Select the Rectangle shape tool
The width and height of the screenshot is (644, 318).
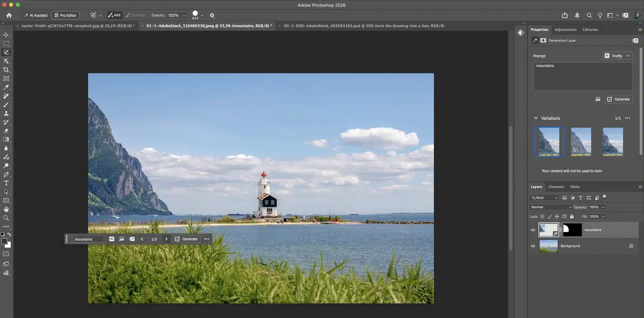click(x=6, y=200)
